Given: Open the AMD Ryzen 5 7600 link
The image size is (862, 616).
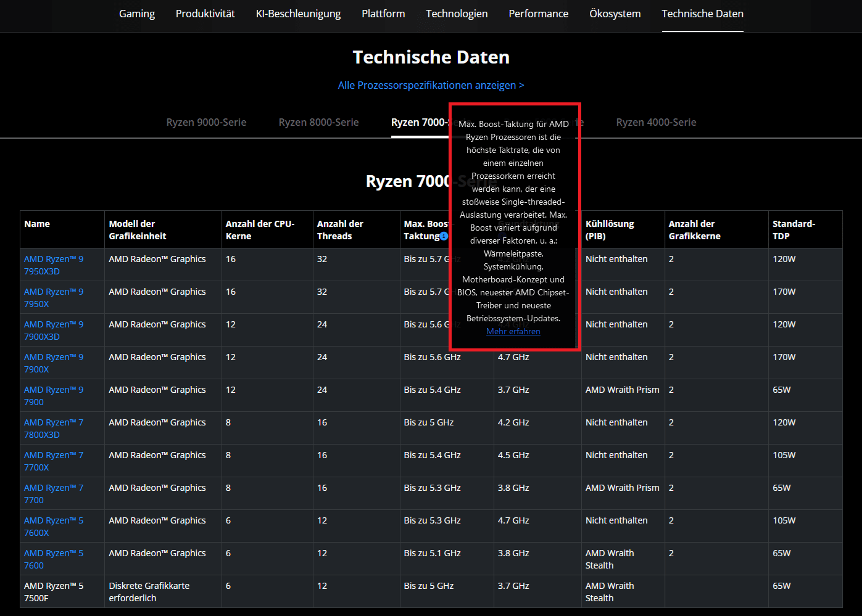Looking at the screenshot, I should 54,559.
